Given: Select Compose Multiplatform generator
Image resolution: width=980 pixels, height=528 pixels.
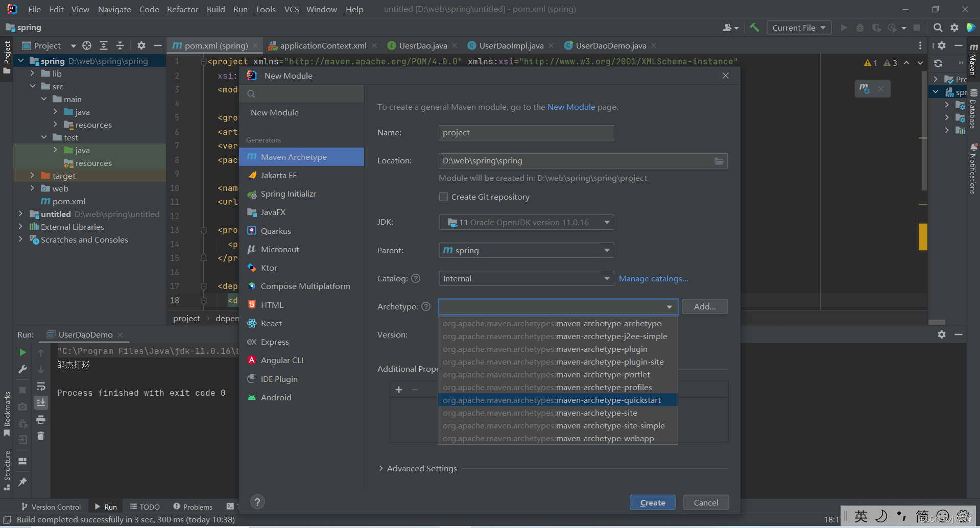Looking at the screenshot, I should tap(301, 286).
